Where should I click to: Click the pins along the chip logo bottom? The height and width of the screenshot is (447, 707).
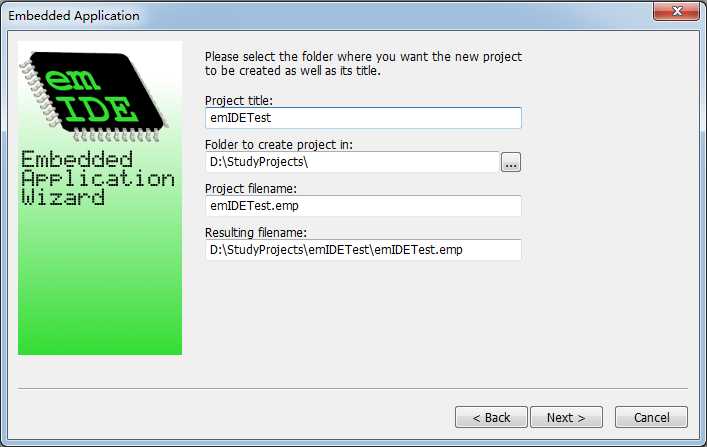(x=116, y=135)
